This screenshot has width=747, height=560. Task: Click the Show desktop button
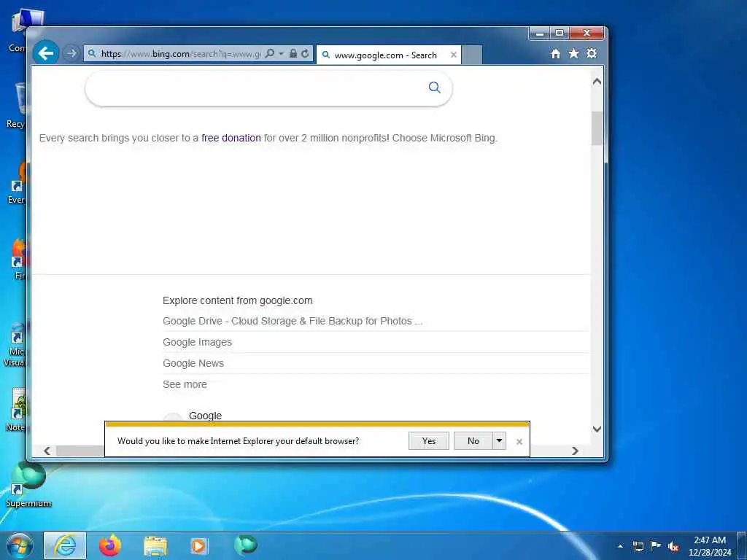(x=742, y=546)
